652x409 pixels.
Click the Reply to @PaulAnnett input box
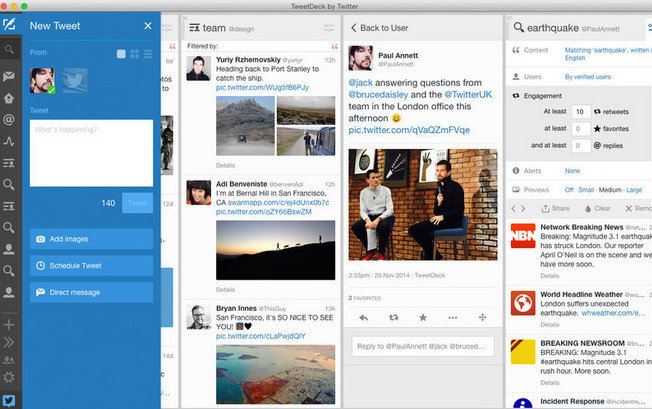(x=423, y=346)
